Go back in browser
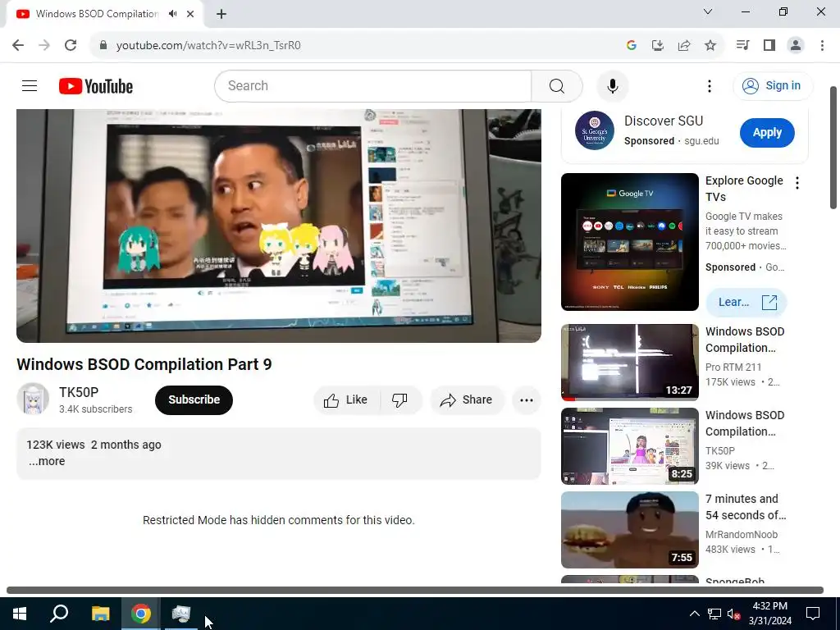840x630 pixels. click(x=18, y=45)
